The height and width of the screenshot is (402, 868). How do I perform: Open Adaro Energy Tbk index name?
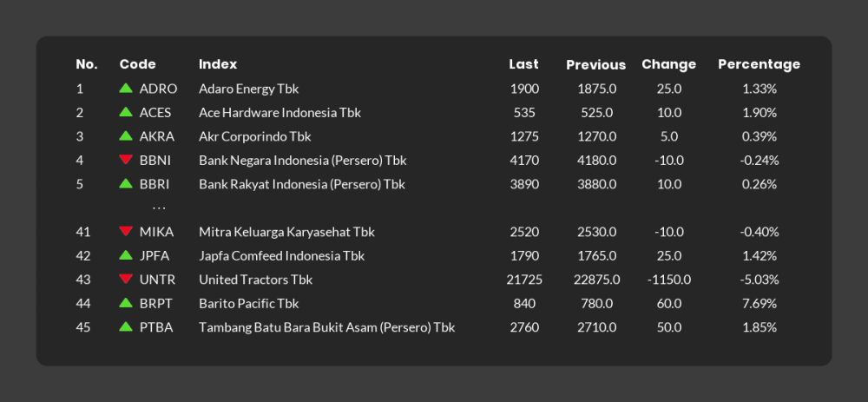[x=249, y=89]
